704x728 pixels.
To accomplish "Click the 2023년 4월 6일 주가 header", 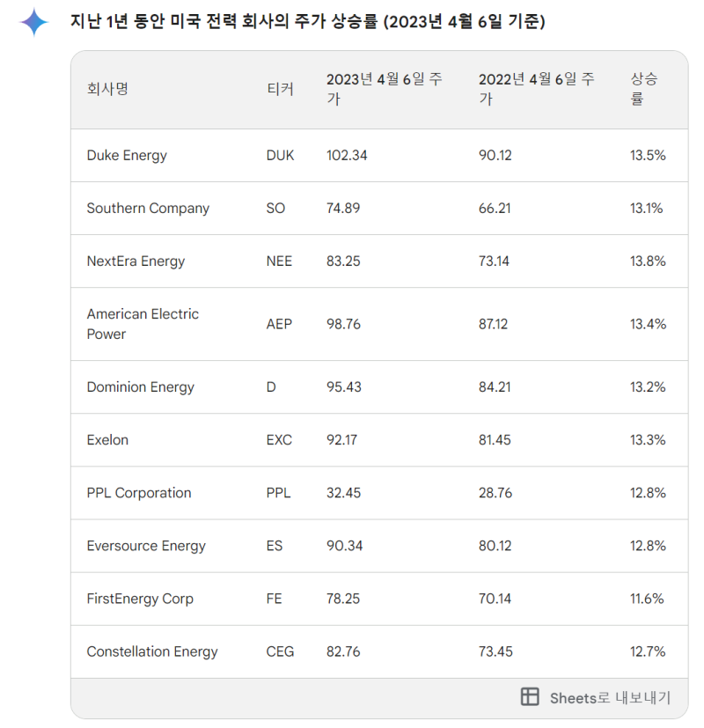I will [x=384, y=89].
